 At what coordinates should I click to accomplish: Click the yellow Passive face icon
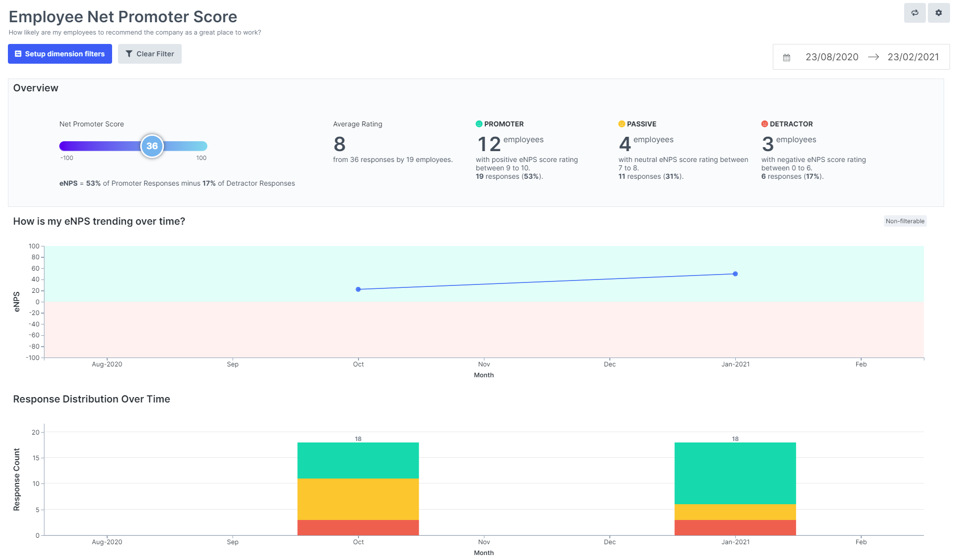coord(621,123)
